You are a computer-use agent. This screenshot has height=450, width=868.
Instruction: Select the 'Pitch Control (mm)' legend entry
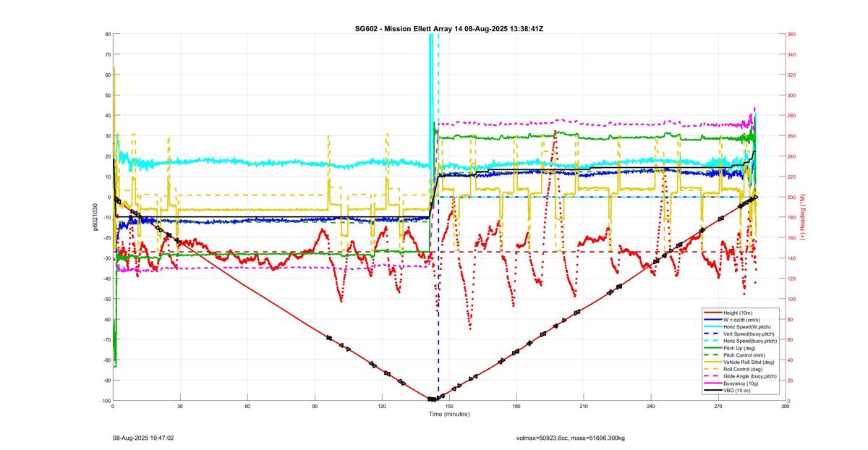coord(745,355)
